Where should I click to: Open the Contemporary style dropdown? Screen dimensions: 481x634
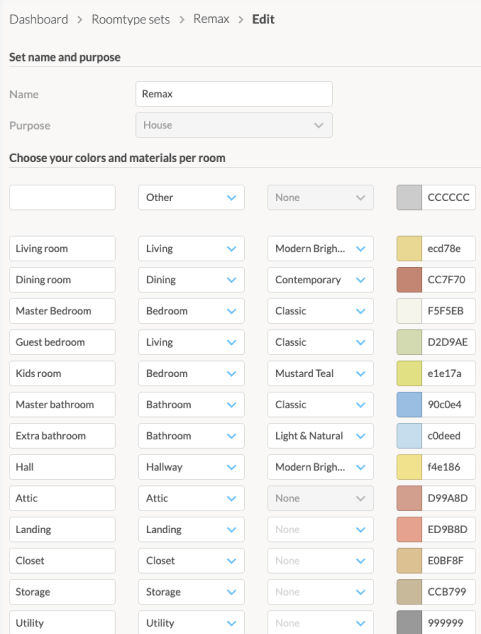pyautogui.click(x=320, y=280)
